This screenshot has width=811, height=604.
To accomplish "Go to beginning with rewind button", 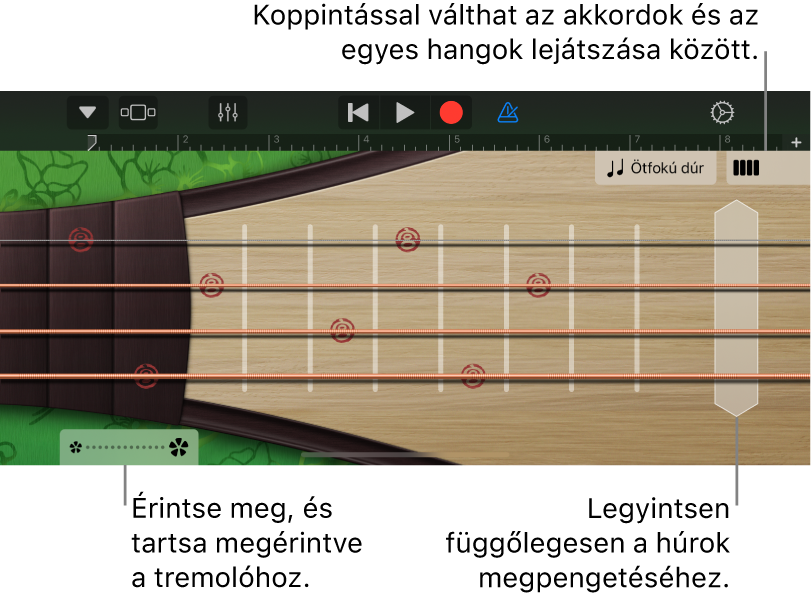I will point(358,112).
